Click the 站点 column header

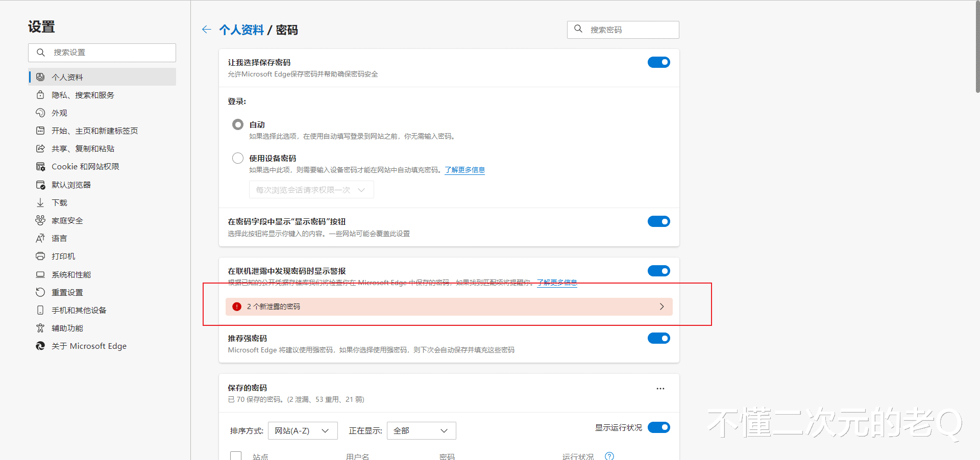click(x=260, y=456)
